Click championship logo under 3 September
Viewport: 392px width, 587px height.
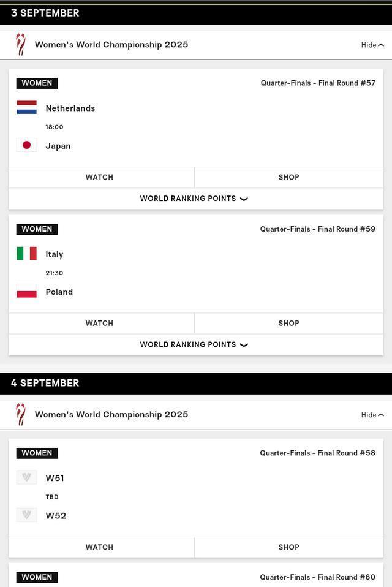pos(21,45)
